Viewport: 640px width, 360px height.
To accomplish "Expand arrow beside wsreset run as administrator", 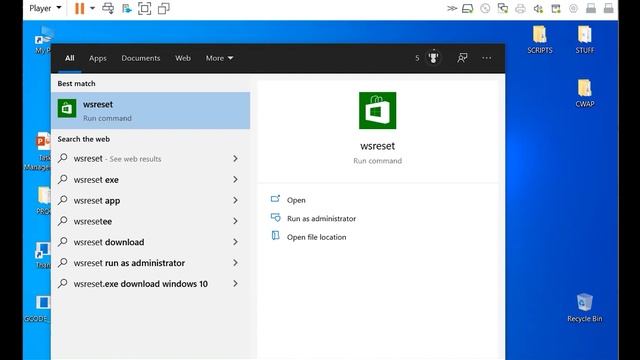I will coord(236,262).
